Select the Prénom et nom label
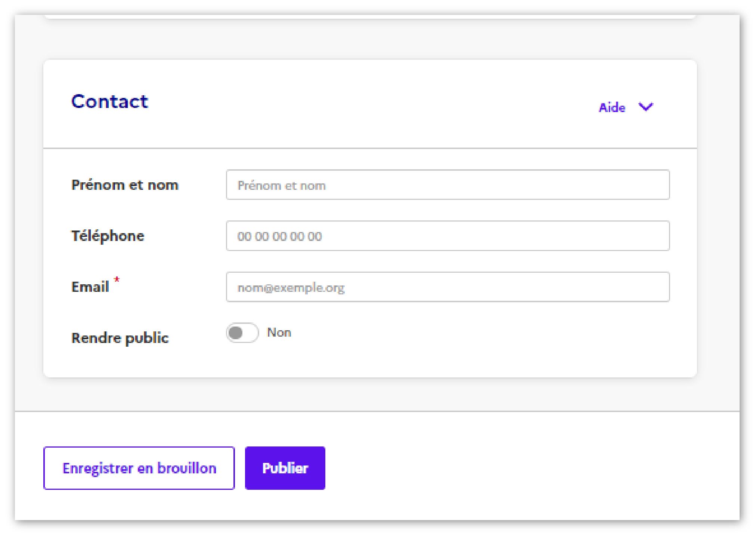The width and height of the screenshot is (756, 535). coord(125,185)
